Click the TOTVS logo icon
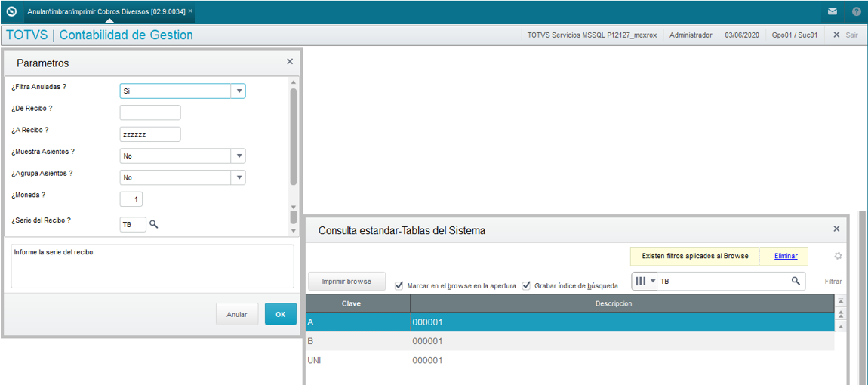The width and height of the screenshot is (868, 385). click(11, 11)
